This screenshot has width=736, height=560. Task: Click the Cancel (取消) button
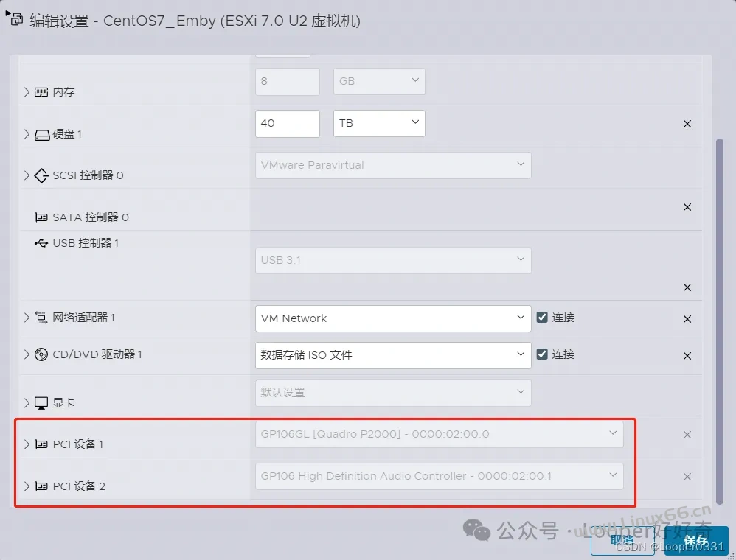tap(622, 540)
